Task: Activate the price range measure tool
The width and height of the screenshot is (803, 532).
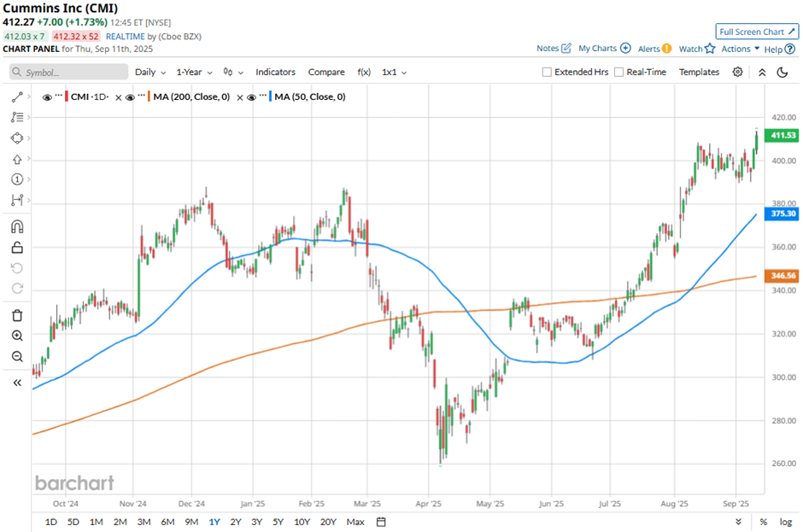Action: click(17, 200)
